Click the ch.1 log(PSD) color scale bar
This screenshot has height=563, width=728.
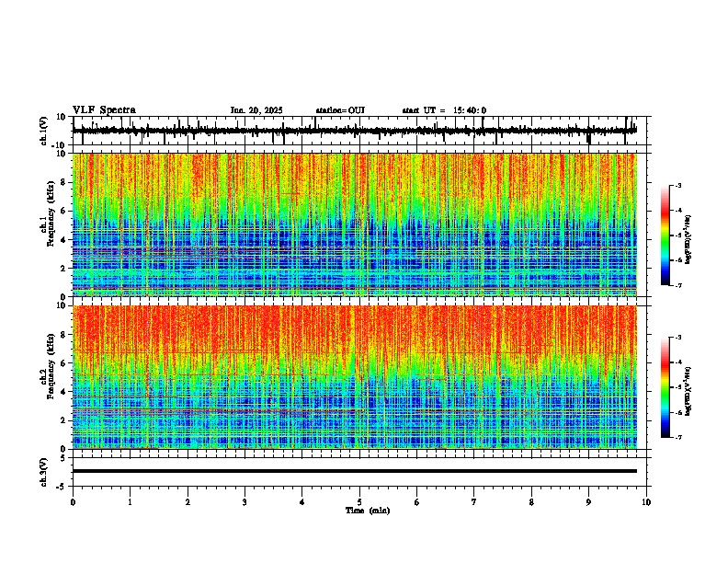coord(665,236)
